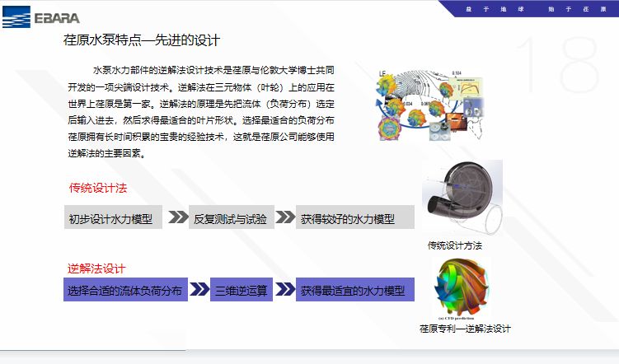
Task: Click the slide title 荏原水泵特点—先进的设计
Action: 142,40
